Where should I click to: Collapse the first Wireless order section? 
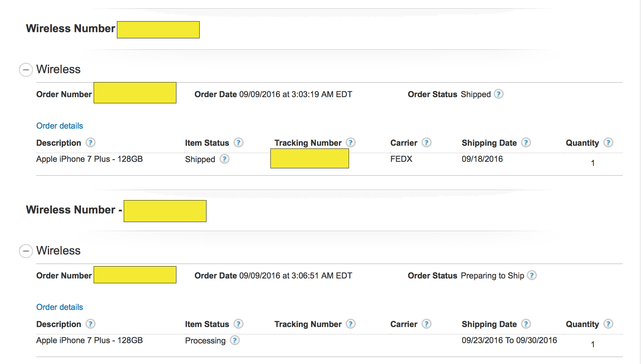[26, 70]
